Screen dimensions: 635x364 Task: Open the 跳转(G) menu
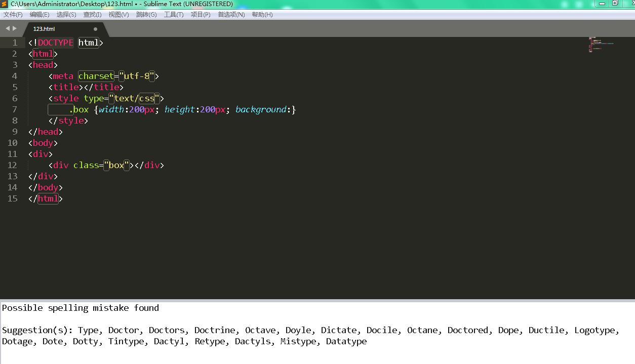tap(146, 15)
